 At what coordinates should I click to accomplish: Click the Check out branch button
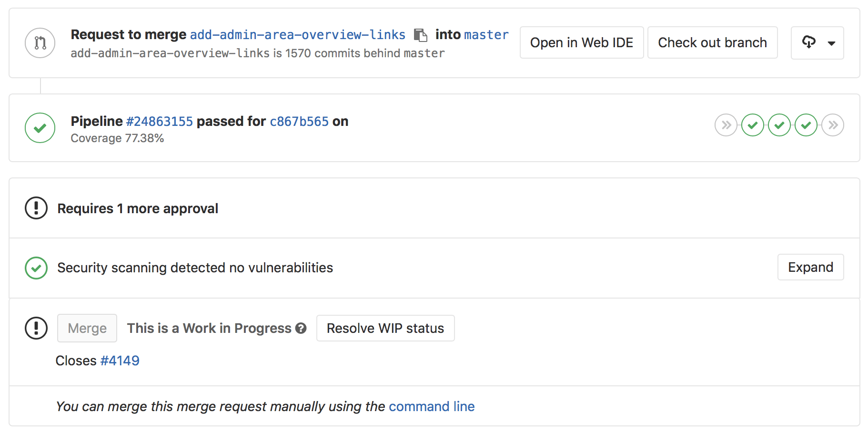(x=712, y=42)
